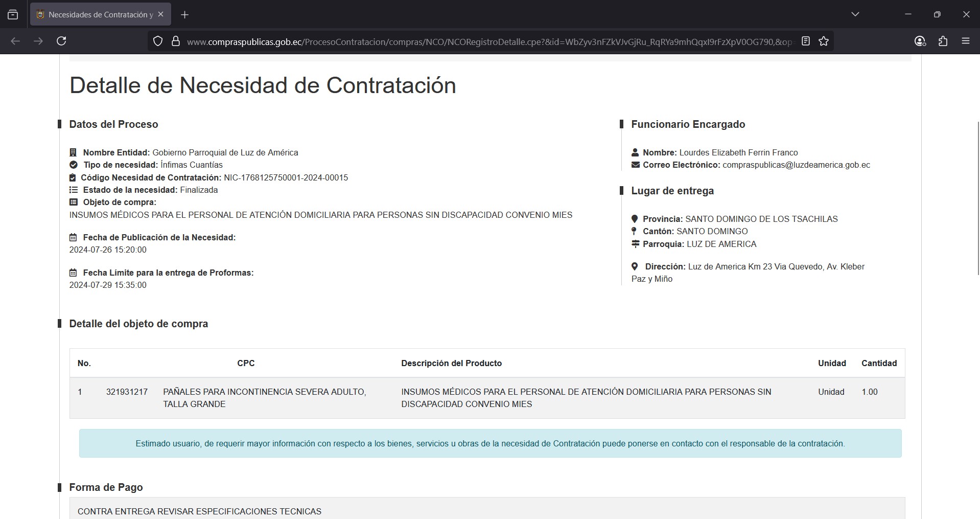Click Gobierno Parroquial de Luz de América
Screen dimensions: 980x519
[225, 152]
